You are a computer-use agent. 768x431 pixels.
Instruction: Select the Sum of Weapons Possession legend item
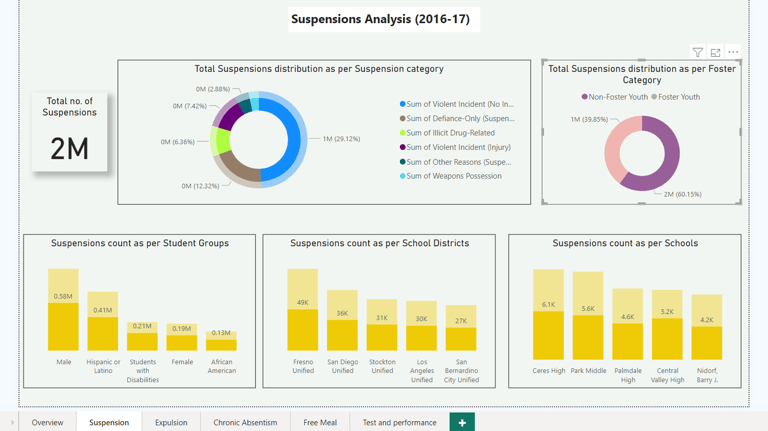click(451, 176)
